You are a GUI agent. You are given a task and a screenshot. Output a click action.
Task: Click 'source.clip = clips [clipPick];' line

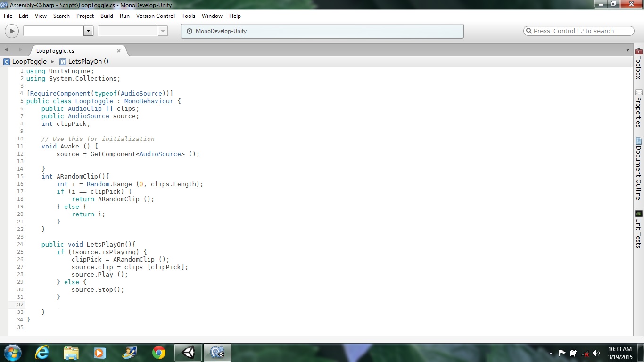pyautogui.click(x=130, y=267)
